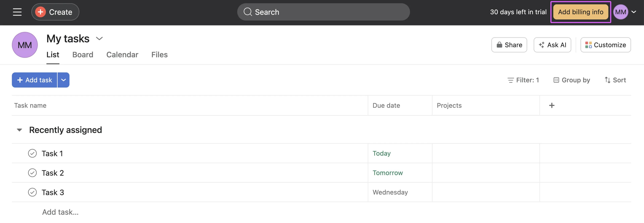Viewport: 644px width, 223px height.
Task: Open the Customize panel
Action: pos(605,45)
